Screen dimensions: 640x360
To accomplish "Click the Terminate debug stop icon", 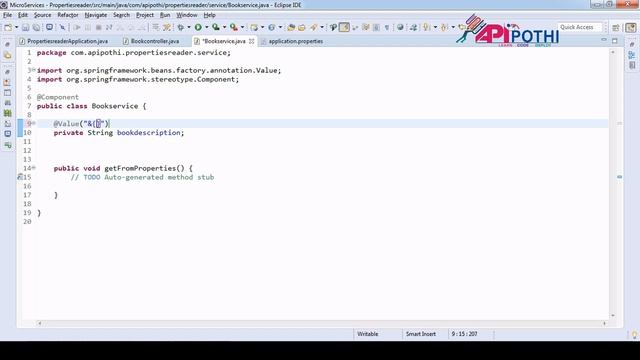I will point(98,27).
